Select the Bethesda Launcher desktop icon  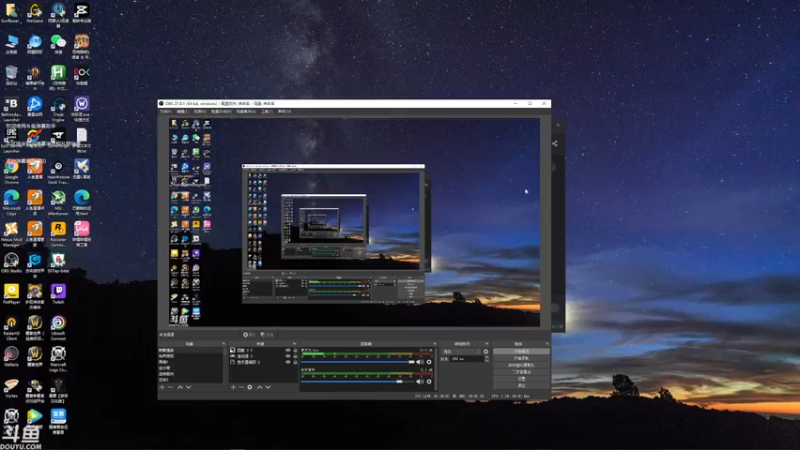11,109
